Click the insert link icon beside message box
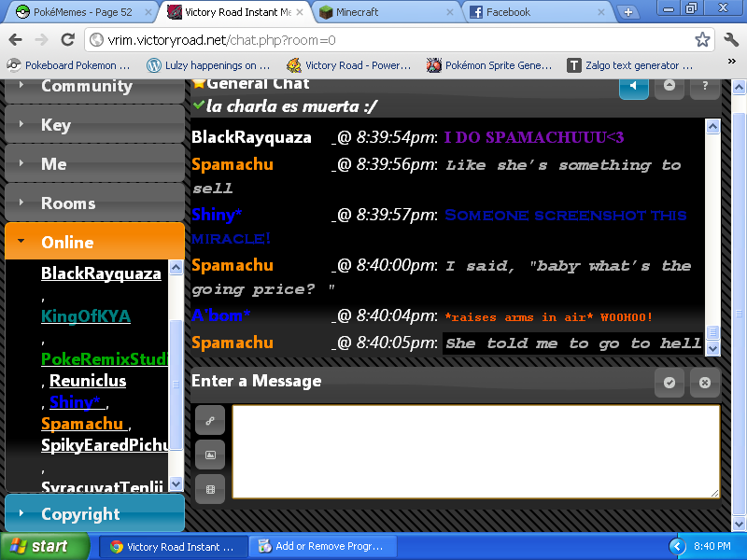This screenshot has width=747, height=560. click(x=210, y=420)
